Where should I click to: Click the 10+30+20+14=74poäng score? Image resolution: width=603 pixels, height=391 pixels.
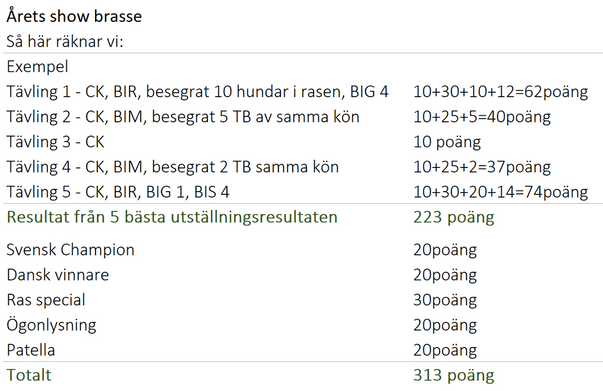coord(500,192)
